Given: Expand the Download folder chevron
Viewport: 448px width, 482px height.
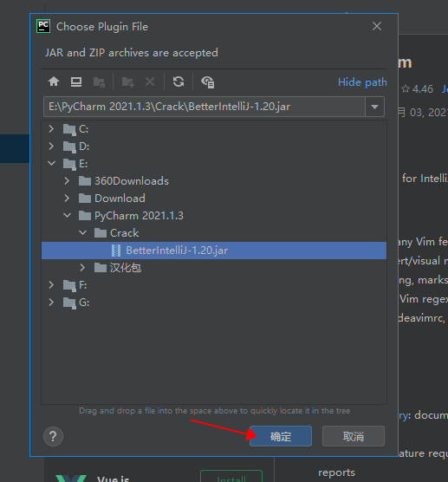Looking at the screenshot, I should click(x=67, y=198).
